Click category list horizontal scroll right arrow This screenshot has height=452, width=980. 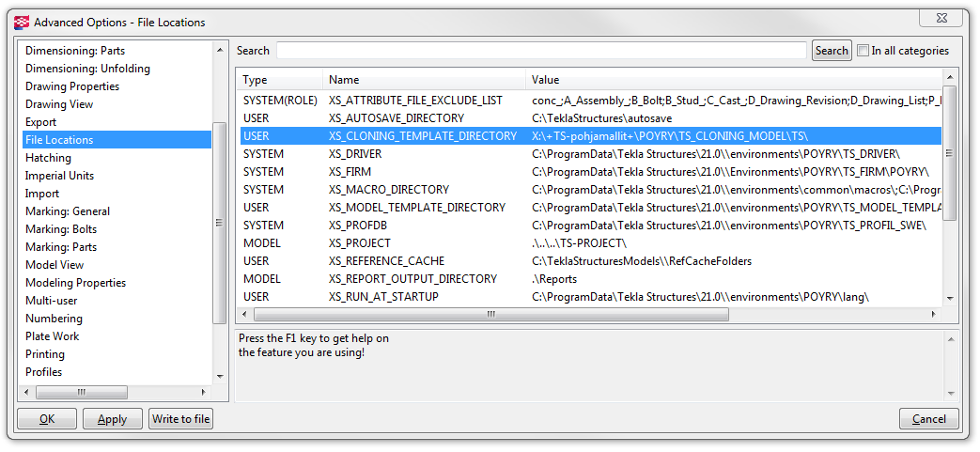[x=203, y=392]
